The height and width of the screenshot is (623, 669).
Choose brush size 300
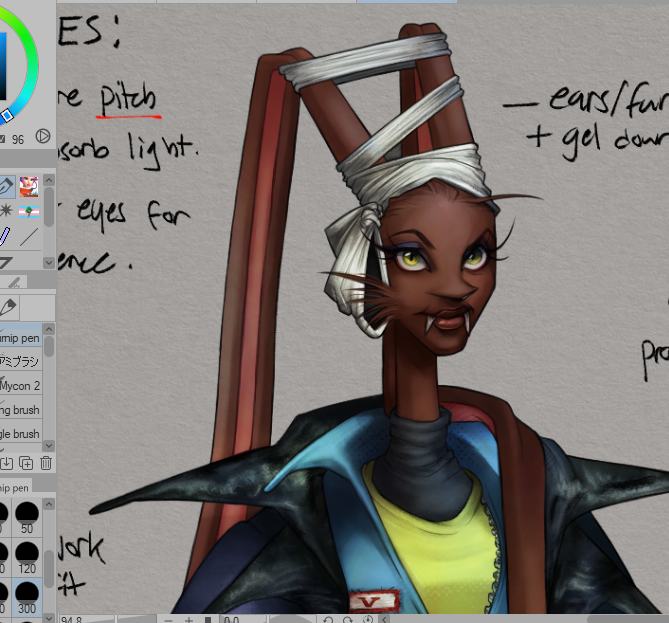[x=26, y=597]
